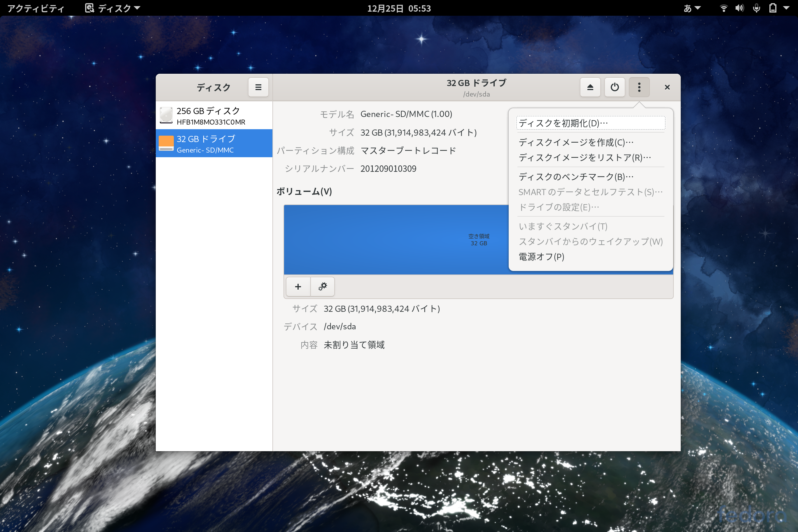Viewport: 798px width, 532px height.
Task: Click the Wi-Fi icon in the system tray
Action: [x=724, y=8]
